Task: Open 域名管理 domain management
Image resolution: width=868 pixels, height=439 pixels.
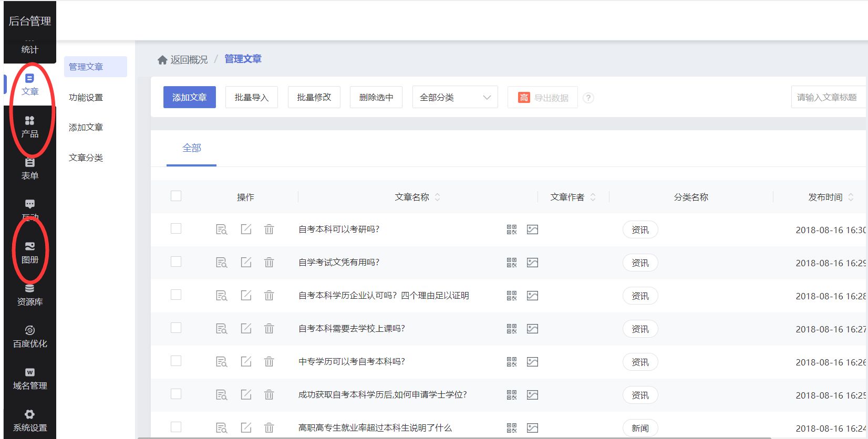Action: pyautogui.click(x=30, y=379)
